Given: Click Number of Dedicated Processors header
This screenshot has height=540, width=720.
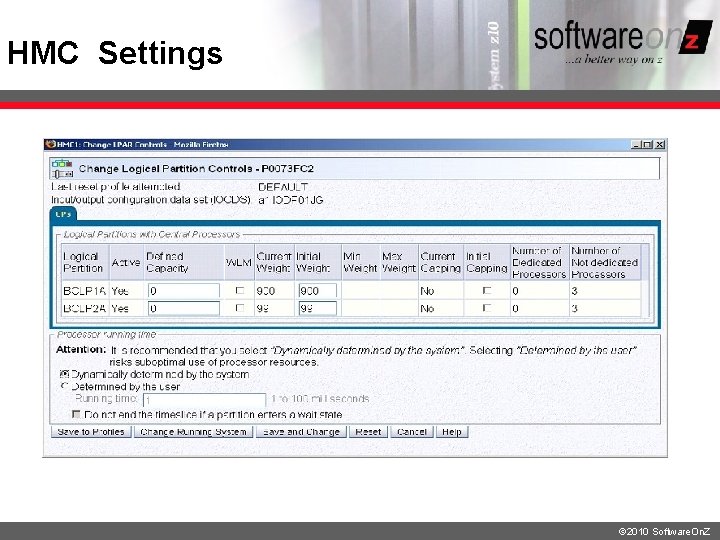Looking at the screenshot, I should [540, 262].
